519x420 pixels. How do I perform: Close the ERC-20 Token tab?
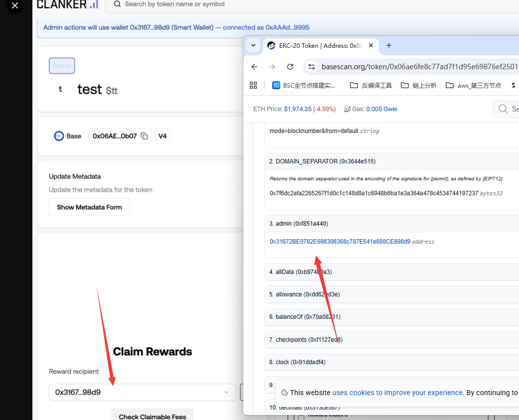coord(371,45)
